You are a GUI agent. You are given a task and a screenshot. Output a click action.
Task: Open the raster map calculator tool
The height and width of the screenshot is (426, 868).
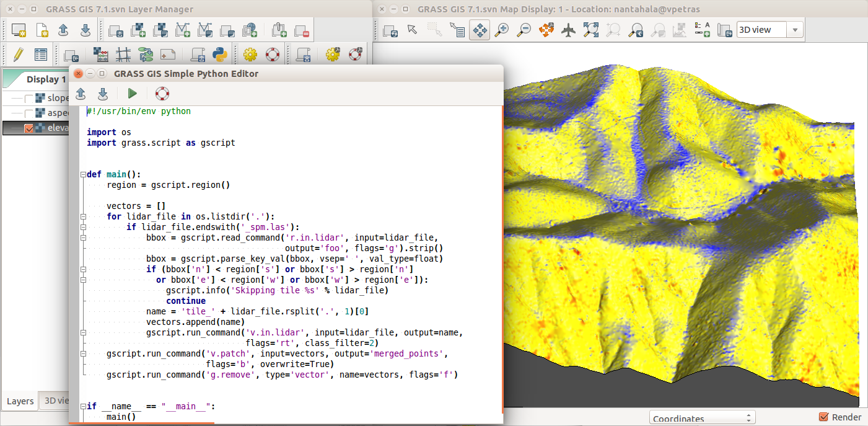click(100, 55)
